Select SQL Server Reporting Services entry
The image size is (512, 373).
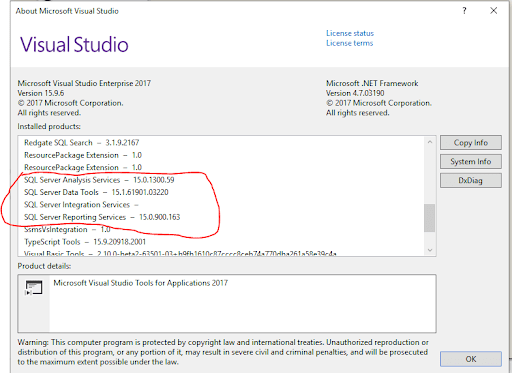[x=102, y=217]
